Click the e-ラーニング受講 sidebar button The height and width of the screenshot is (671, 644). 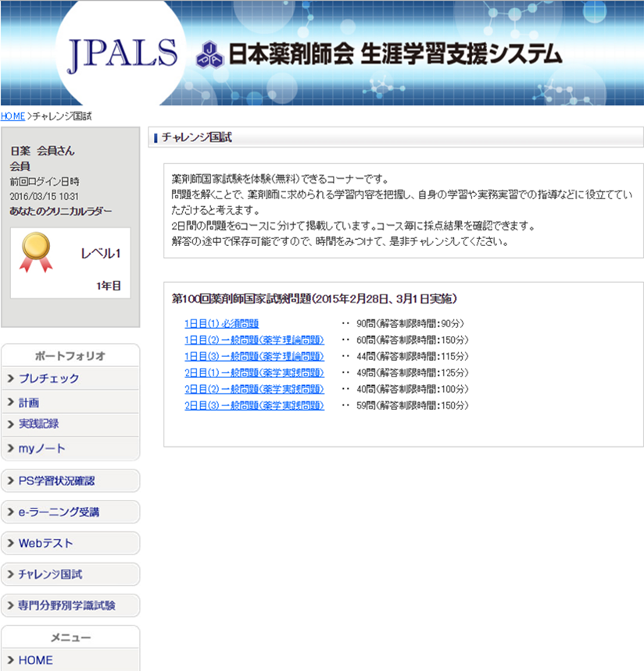[x=59, y=512]
